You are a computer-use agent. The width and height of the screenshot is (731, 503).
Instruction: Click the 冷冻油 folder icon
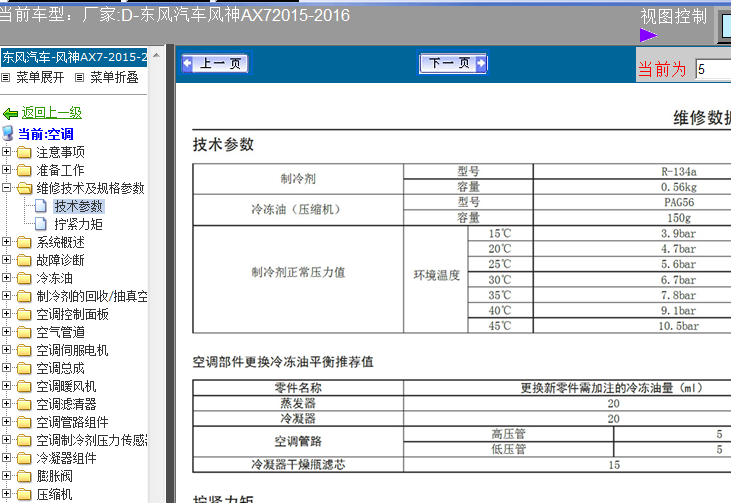click(x=24, y=278)
